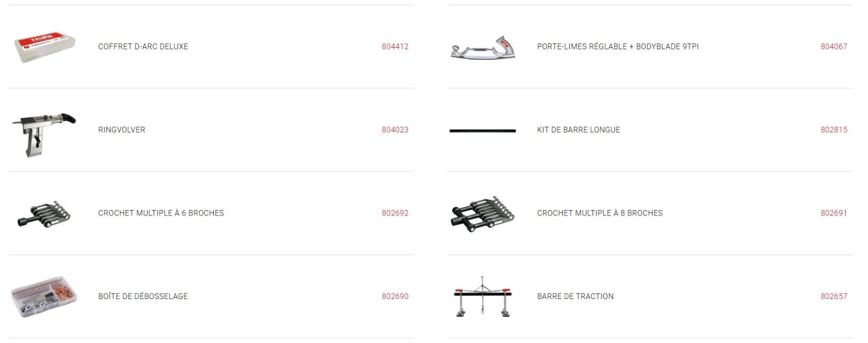Click the long bar kit image
Screen dimensions: 868x343
coord(483,130)
